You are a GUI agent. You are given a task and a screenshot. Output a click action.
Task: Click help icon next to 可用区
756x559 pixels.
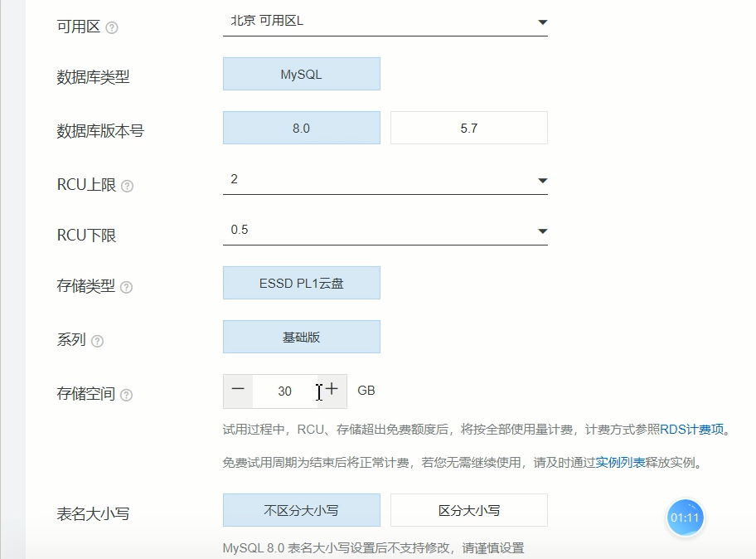[x=112, y=27]
